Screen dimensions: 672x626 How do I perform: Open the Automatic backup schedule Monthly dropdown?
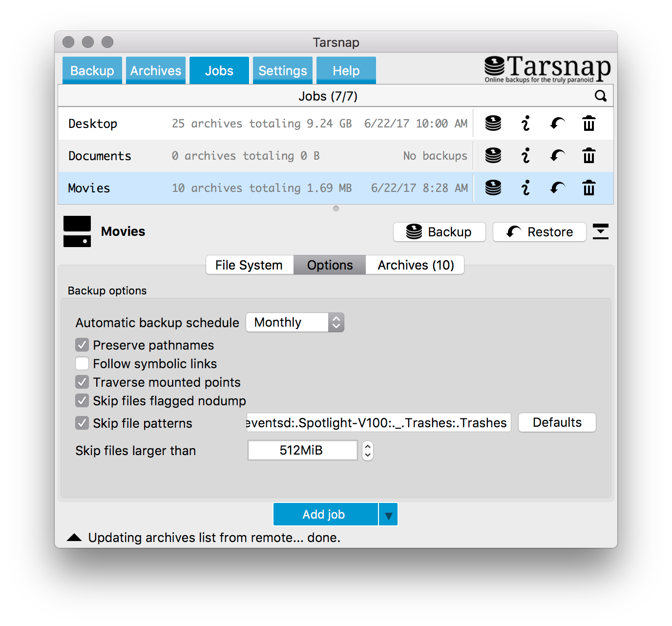click(x=295, y=322)
